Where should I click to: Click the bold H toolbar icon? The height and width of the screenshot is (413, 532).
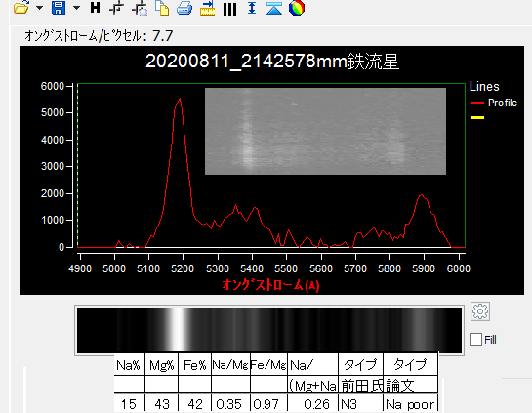95,8
